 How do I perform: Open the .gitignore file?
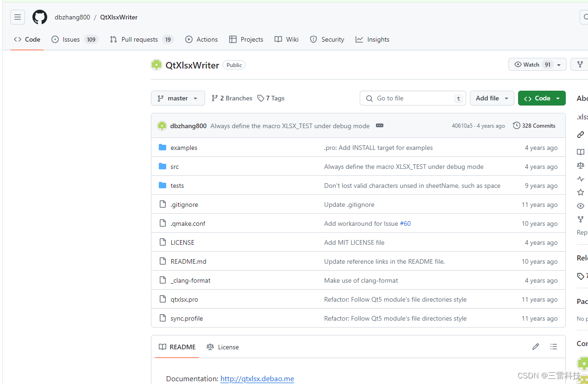click(184, 204)
